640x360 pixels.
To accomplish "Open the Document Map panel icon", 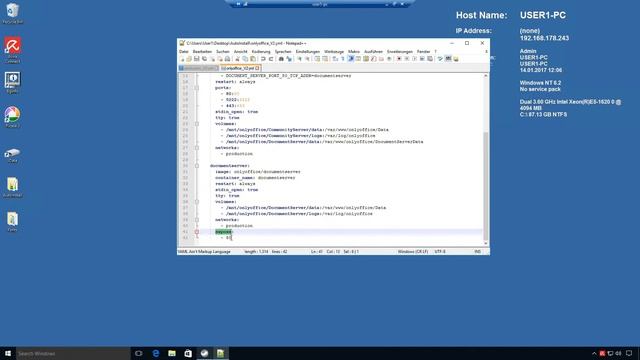I will [366, 59].
